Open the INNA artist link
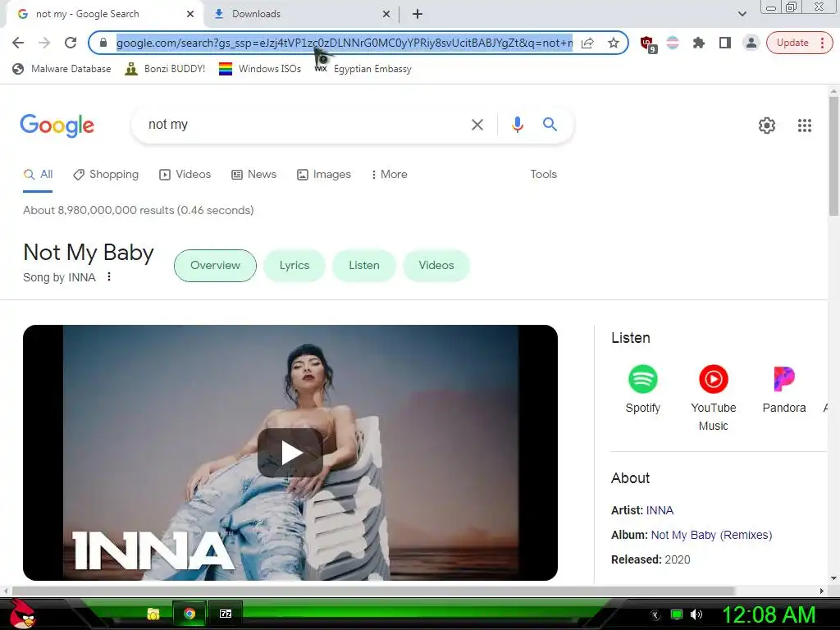This screenshot has width=840, height=630. point(660,510)
